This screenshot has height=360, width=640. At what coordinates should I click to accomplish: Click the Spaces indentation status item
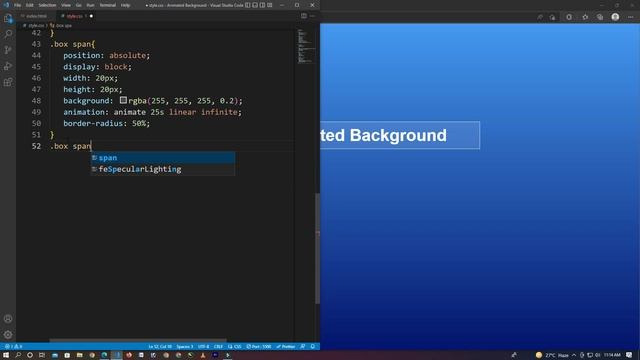point(185,347)
